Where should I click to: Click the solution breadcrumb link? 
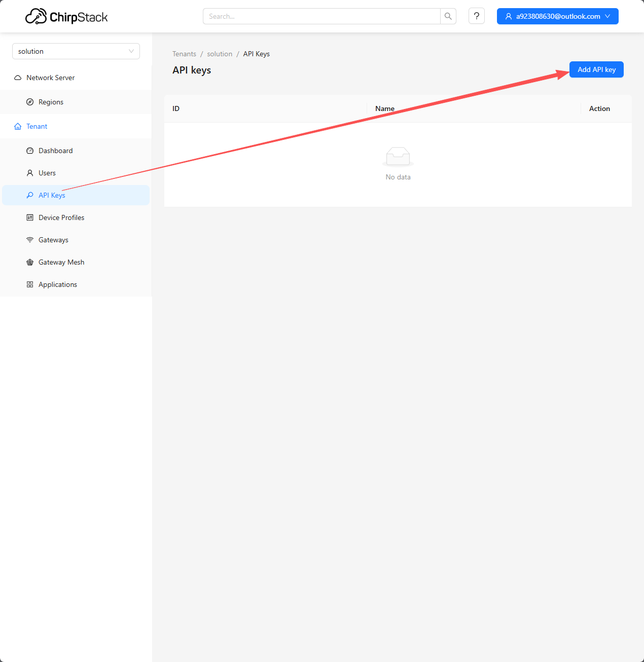coord(220,54)
